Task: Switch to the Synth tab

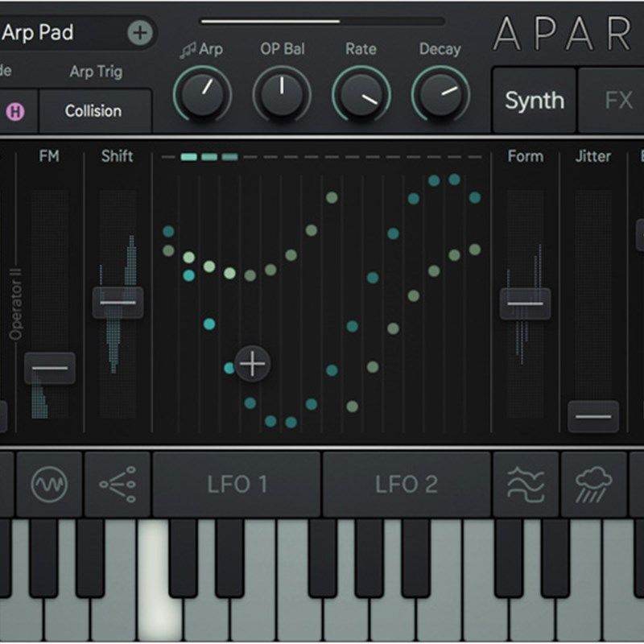Action: click(x=535, y=101)
